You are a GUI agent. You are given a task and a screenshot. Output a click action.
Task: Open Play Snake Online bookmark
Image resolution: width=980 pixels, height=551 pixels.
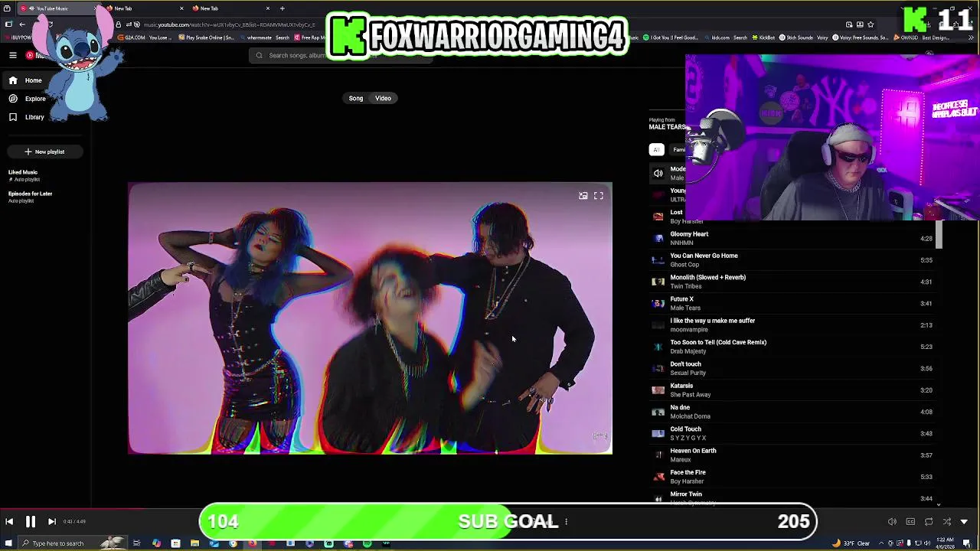click(x=206, y=37)
